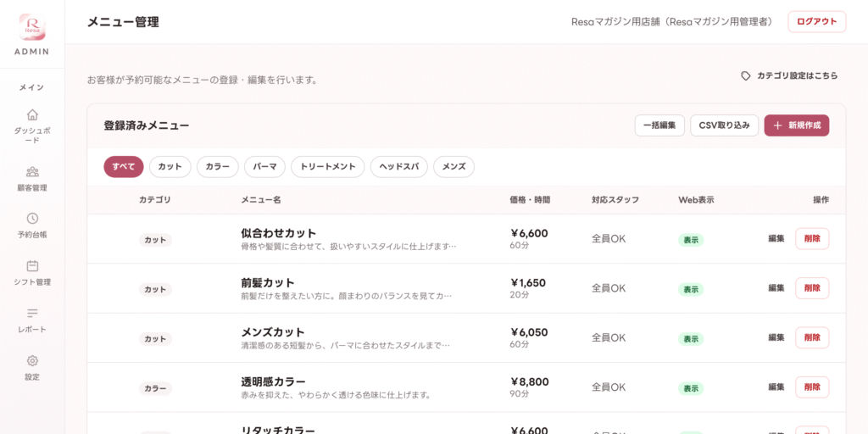Create new menu with 新規作成

797,125
